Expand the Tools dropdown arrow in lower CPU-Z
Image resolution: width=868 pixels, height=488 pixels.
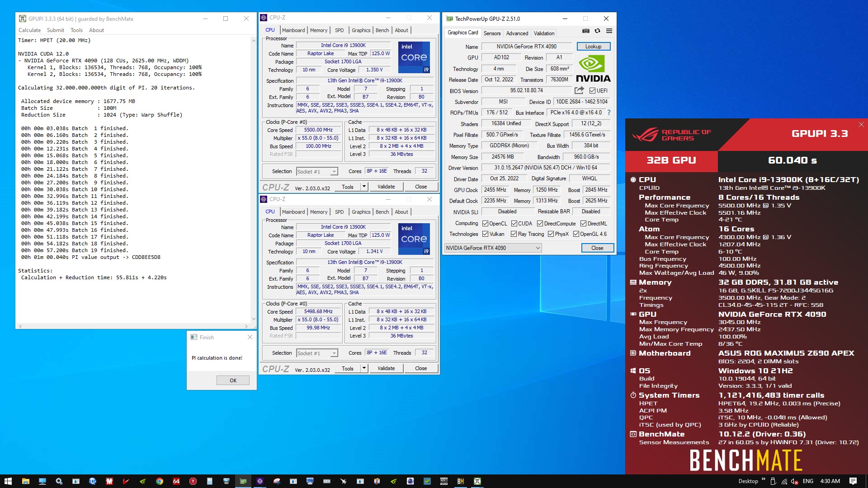click(x=364, y=368)
